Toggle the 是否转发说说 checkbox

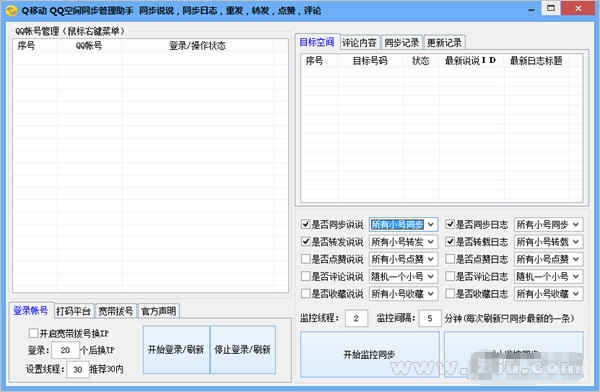(305, 242)
